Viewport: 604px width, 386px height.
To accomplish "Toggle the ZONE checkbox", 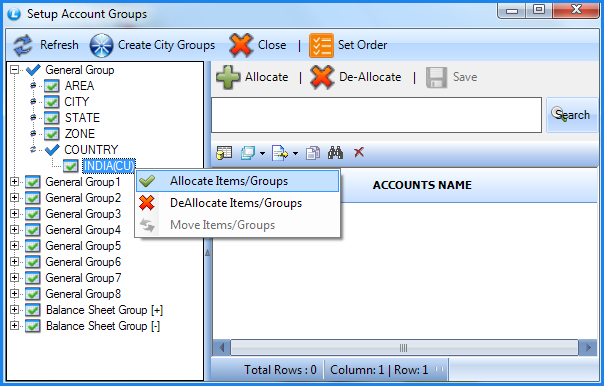I will click(51, 134).
